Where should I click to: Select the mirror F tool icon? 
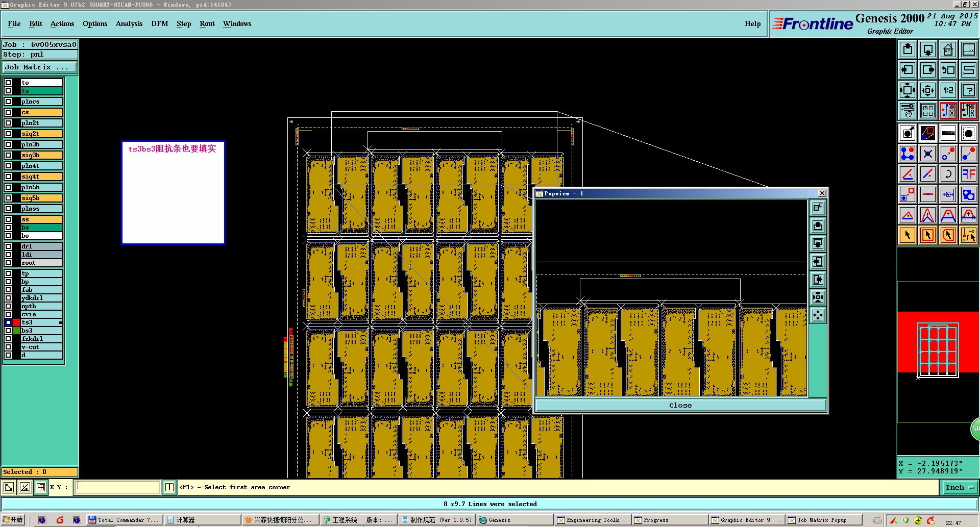(x=969, y=174)
